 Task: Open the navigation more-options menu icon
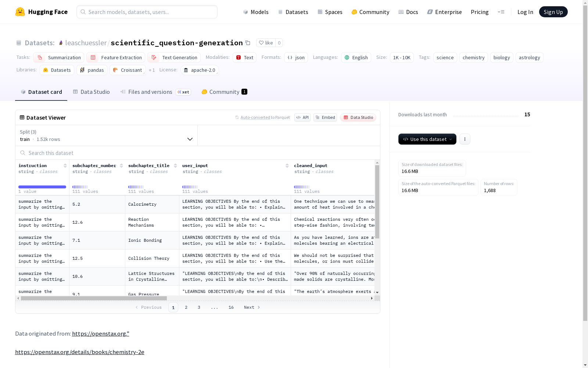[501, 12]
